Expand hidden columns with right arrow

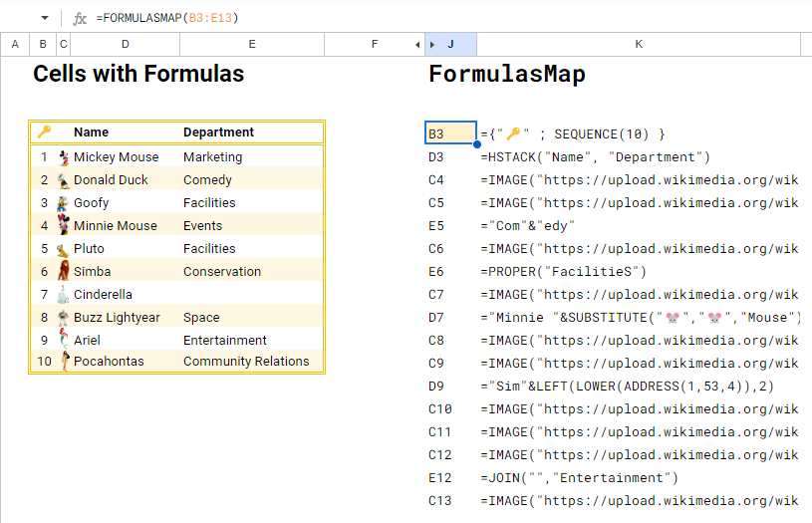click(x=432, y=45)
